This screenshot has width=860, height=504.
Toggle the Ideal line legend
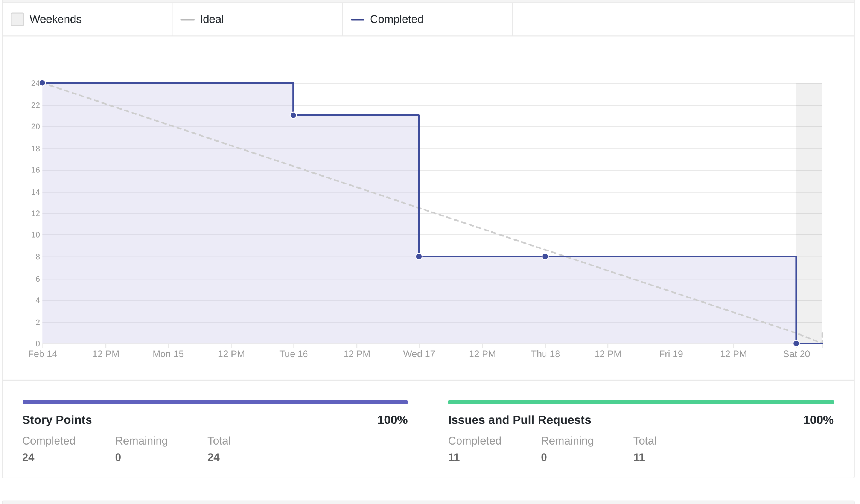pyautogui.click(x=202, y=19)
